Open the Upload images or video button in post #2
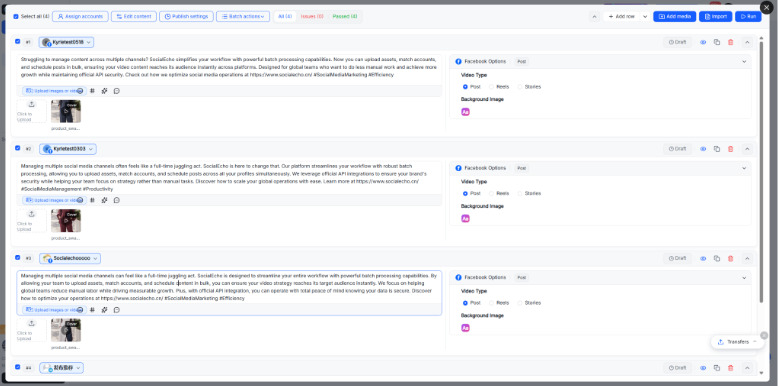The width and height of the screenshot is (778, 386). (x=54, y=200)
